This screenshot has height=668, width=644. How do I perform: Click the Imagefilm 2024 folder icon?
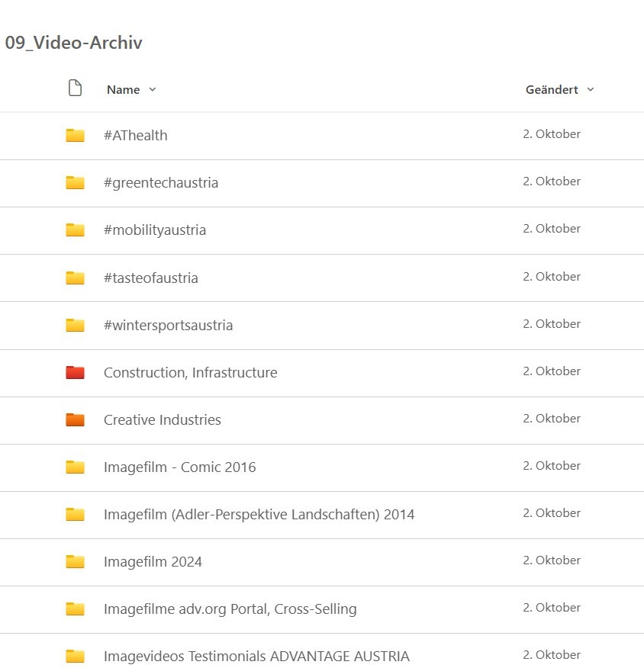(x=75, y=562)
